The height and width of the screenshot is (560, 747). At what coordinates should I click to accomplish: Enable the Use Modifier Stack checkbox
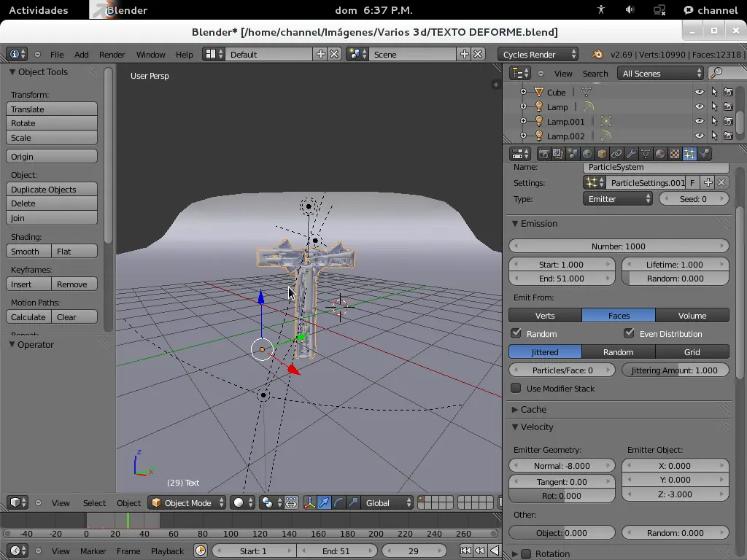pos(516,388)
